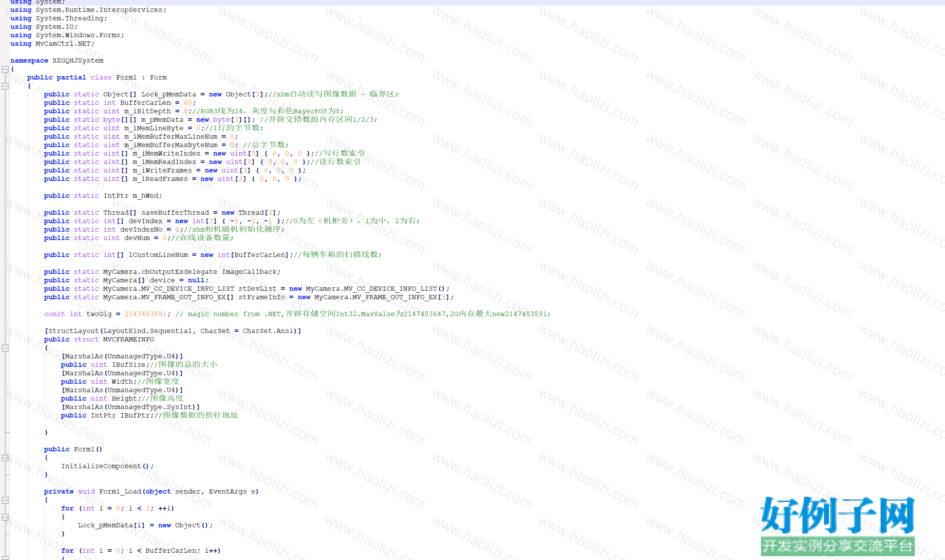Screen dimensions: 945x560
Task: Click the 'using System.Threading;' line
Action: [x=59, y=18]
